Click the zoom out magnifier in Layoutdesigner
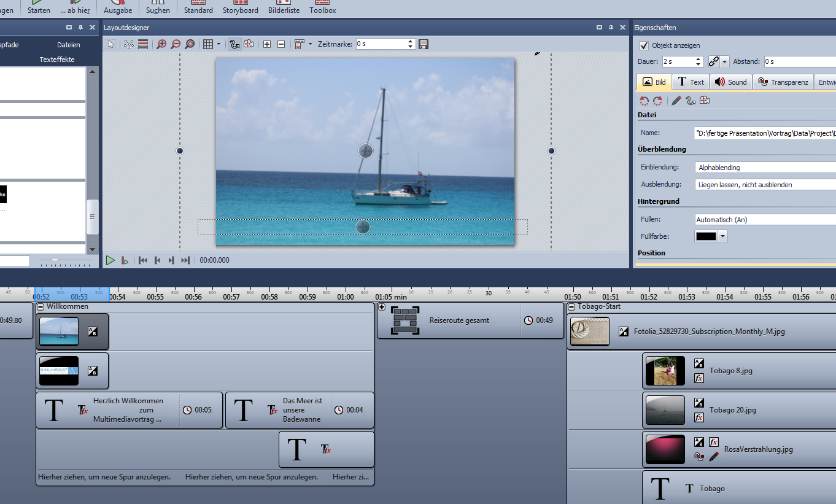 tap(176, 44)
